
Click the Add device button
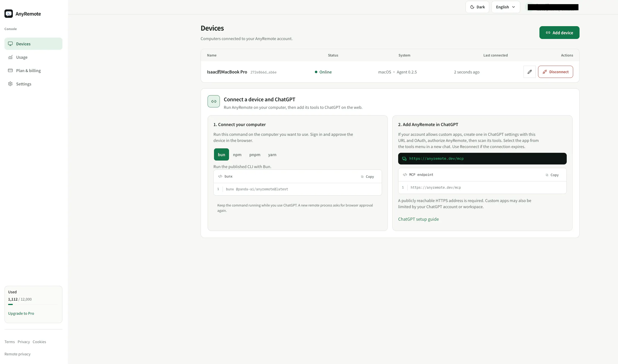[x=559, y=33]
